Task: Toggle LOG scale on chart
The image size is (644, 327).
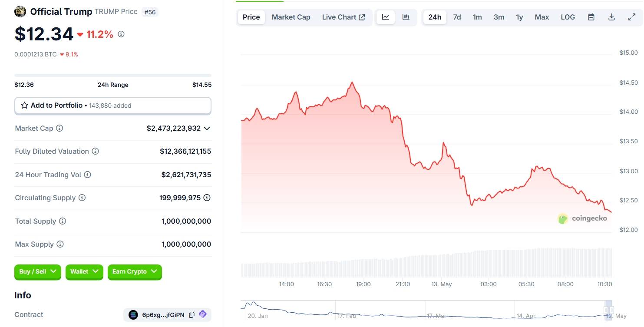Action: 568,17
